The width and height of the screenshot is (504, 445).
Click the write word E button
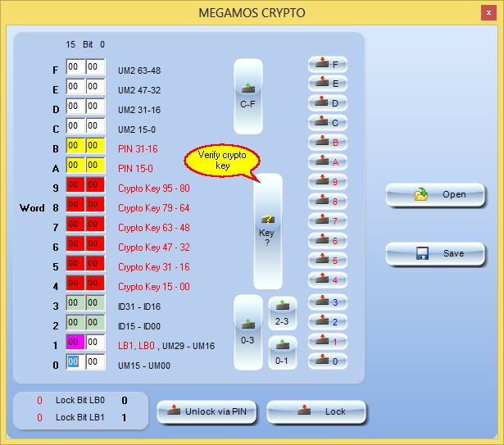pyautogui.click(x=328, y=84)
